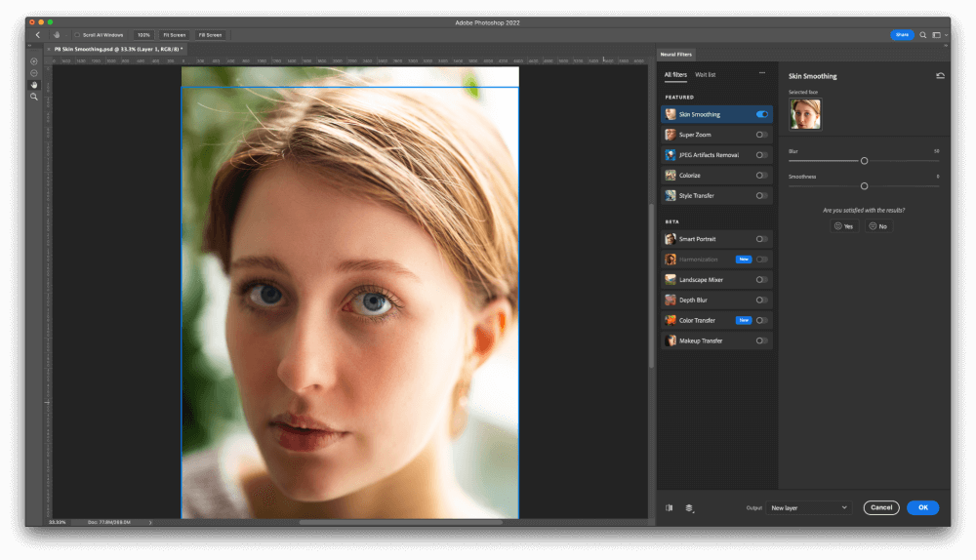Select the Zoom magnifier tool in the left toolbar

click(x=34, y=97)
